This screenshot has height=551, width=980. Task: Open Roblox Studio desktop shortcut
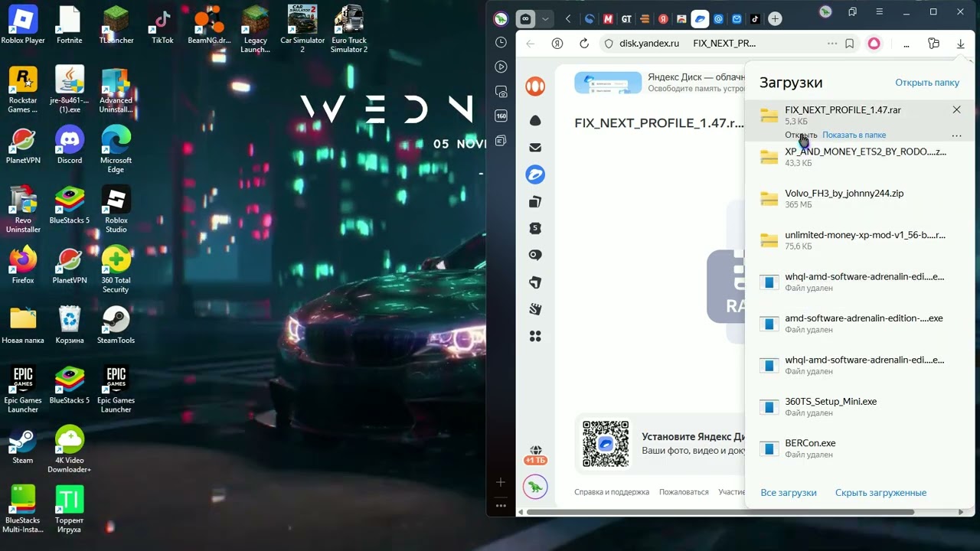click(116, 209)
